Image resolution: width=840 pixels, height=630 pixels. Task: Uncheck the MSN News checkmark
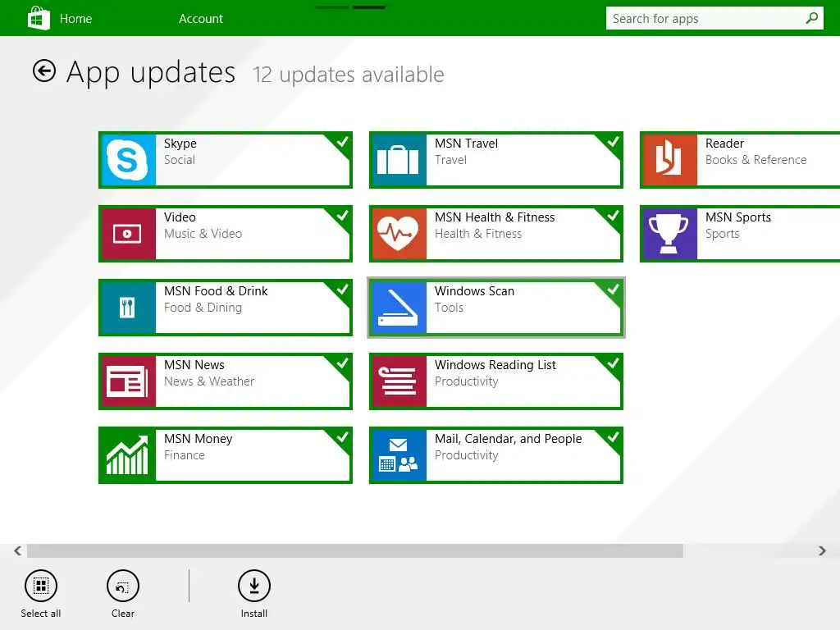point(342,363)
